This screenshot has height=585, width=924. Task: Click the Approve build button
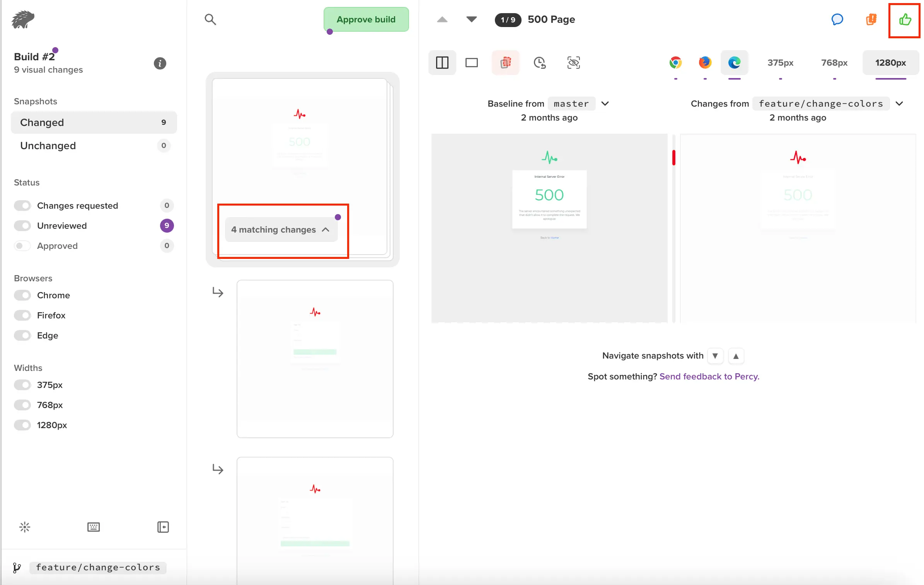366,19
